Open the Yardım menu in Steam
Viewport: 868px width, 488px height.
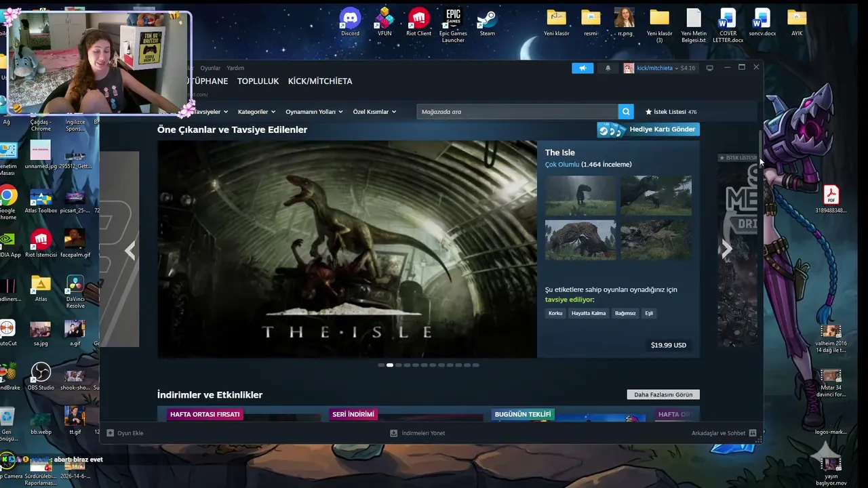[x=235, y=68]
